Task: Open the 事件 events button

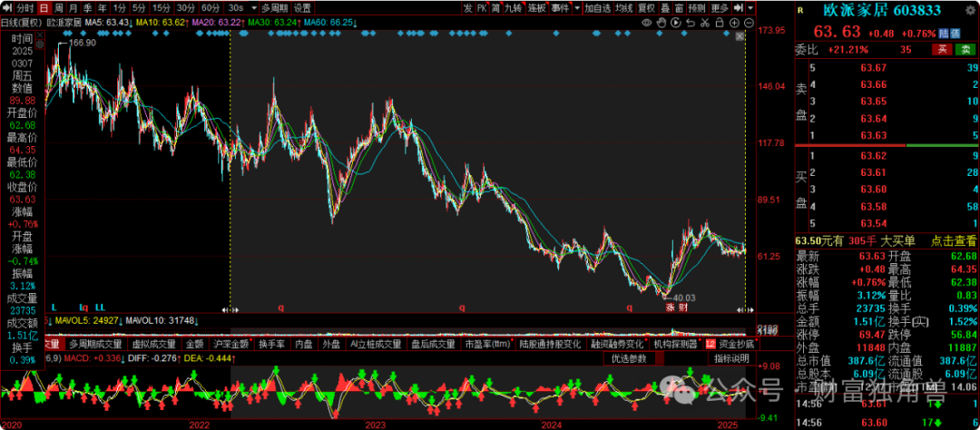Action: pos(560,8)
